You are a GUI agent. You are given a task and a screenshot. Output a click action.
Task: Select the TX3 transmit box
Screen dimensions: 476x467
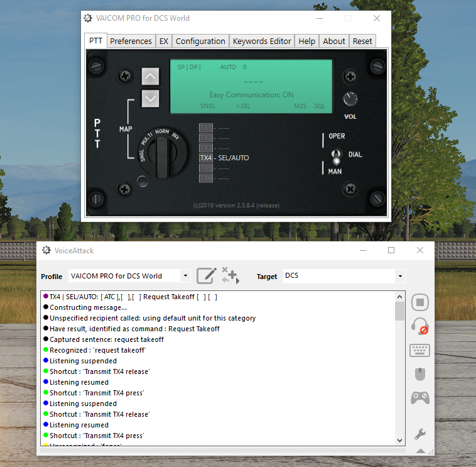(x=205, y=148)
